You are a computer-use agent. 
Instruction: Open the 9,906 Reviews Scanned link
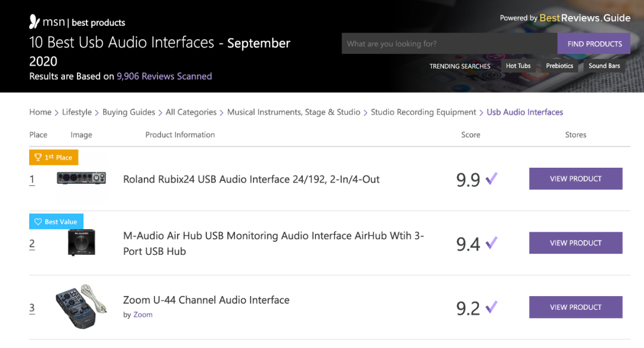165,76
